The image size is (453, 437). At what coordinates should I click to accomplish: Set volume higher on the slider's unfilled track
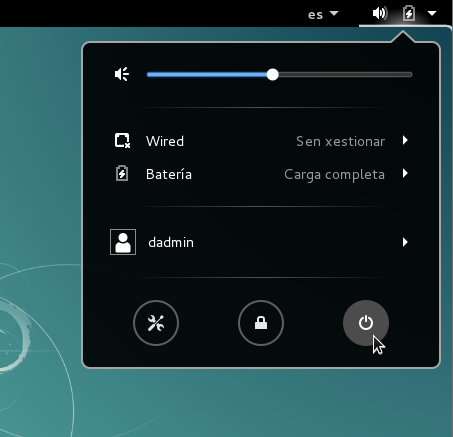click(x=345, y=75)
